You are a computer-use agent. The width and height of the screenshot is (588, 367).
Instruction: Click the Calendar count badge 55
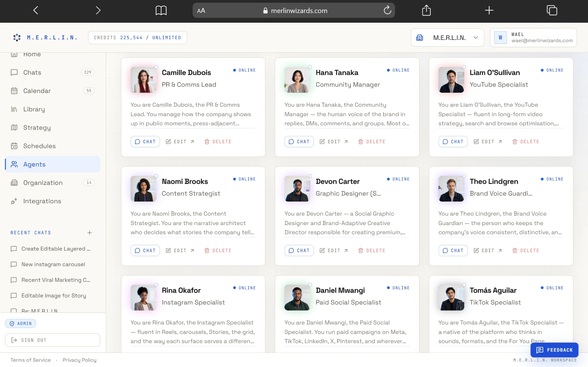pos(89,91)
